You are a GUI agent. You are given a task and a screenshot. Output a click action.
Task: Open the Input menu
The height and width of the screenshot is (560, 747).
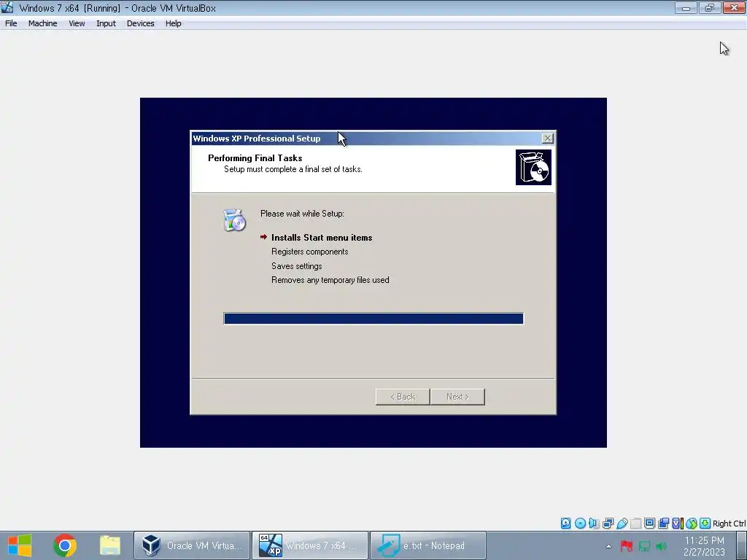(x=106, y=23)
